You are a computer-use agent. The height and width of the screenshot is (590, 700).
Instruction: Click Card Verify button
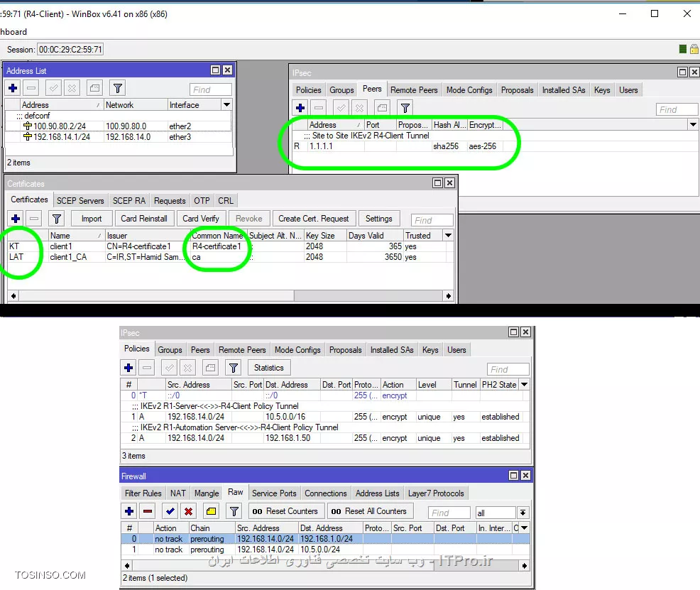[x=201, y=219]
